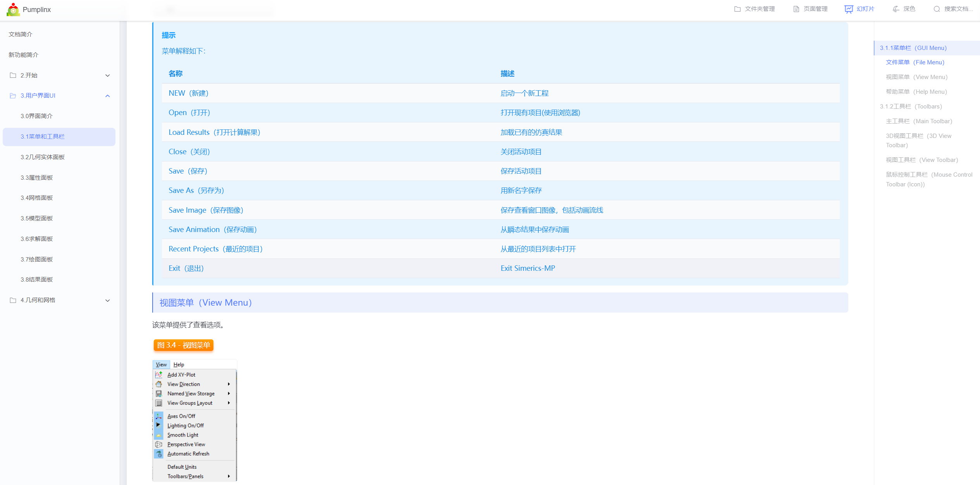Click the Named View Storage icon
Image resolution: width=980 pixels, height=485 pixels.
159,393
